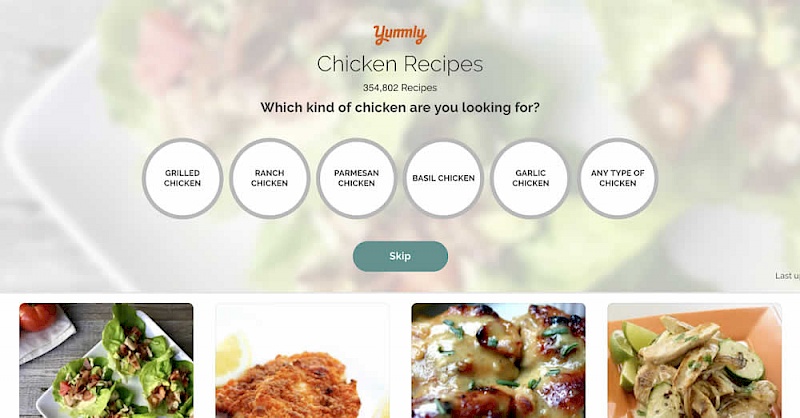Select the Grilled Chicken option
Screen dimensions: 800x418
(182, 178)
